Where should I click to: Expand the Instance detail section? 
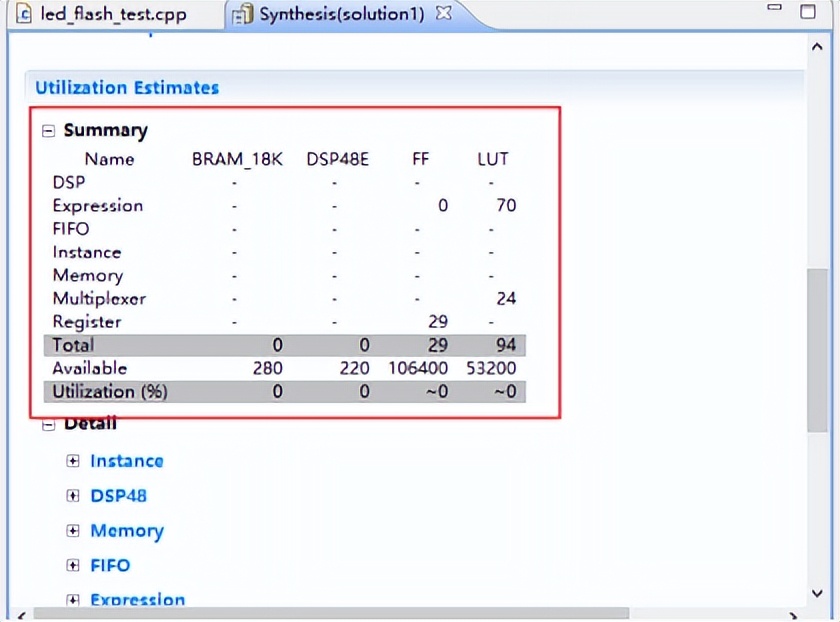pyautogui.click(x=73, y=461)
